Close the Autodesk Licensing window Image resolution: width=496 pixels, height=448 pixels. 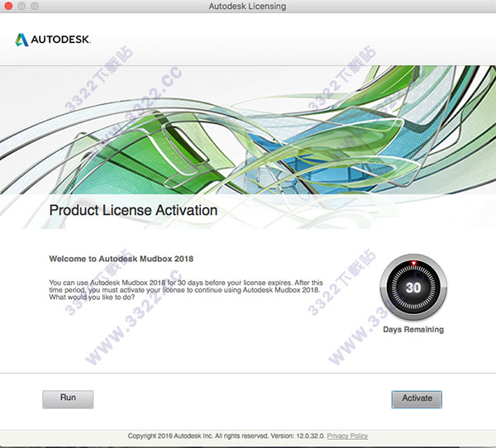click(9, 7)
